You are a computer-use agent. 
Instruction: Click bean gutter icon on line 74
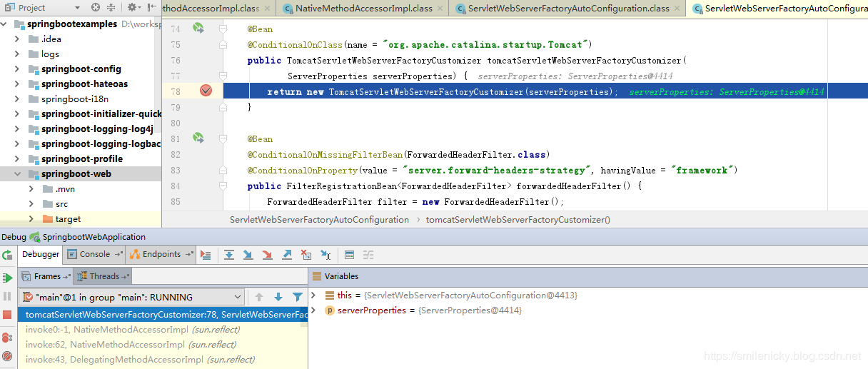pos(198,29)
